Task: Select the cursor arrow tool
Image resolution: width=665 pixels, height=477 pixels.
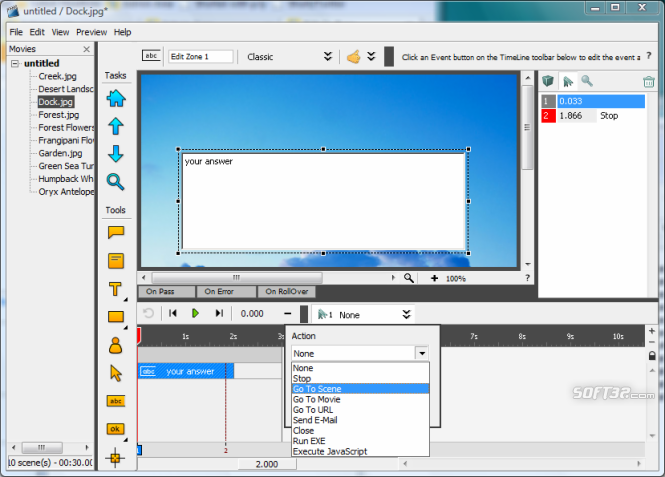Action: click(x=116, y=373)
